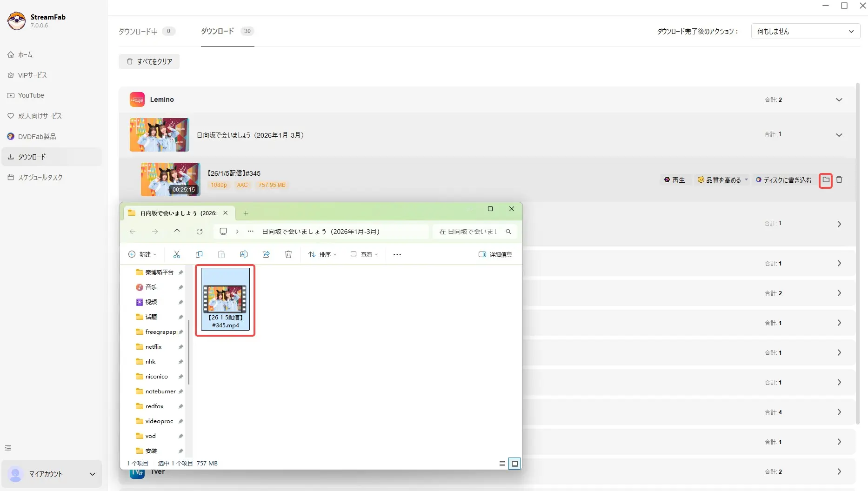The width and height of the screenshot is (868, 491).
Task: Click すべてをクリア button
Action: pyautogui.click(x=149, y=61)
